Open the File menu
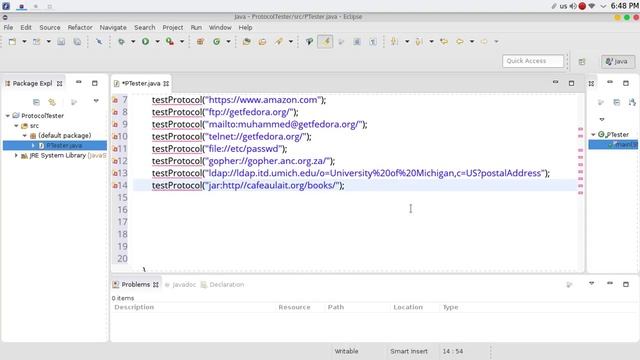 click(x=8, y=27)
